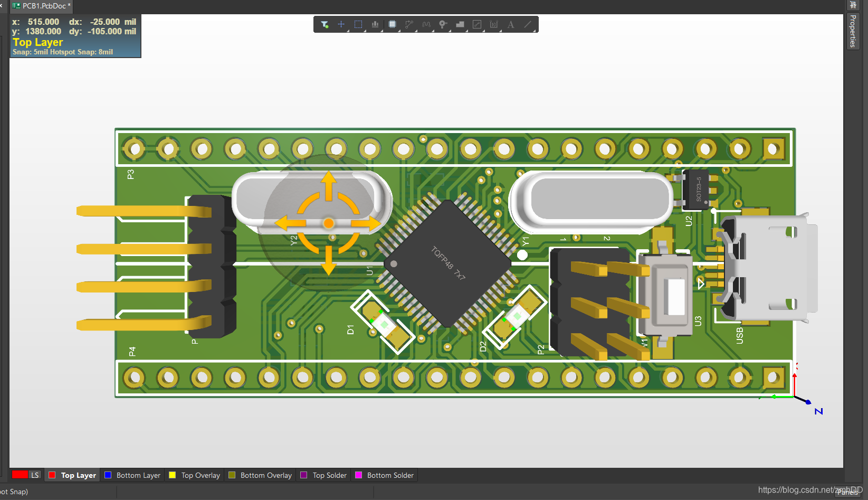Viewport: 868px width, 500px height.
Task: Activate the dashed rectangle selection tool
Action: tap(358, 24)
